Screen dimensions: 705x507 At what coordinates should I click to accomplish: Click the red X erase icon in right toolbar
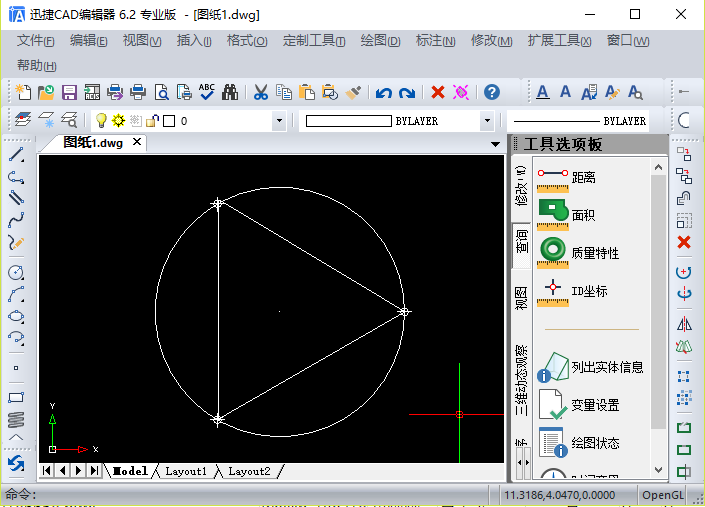684,242
